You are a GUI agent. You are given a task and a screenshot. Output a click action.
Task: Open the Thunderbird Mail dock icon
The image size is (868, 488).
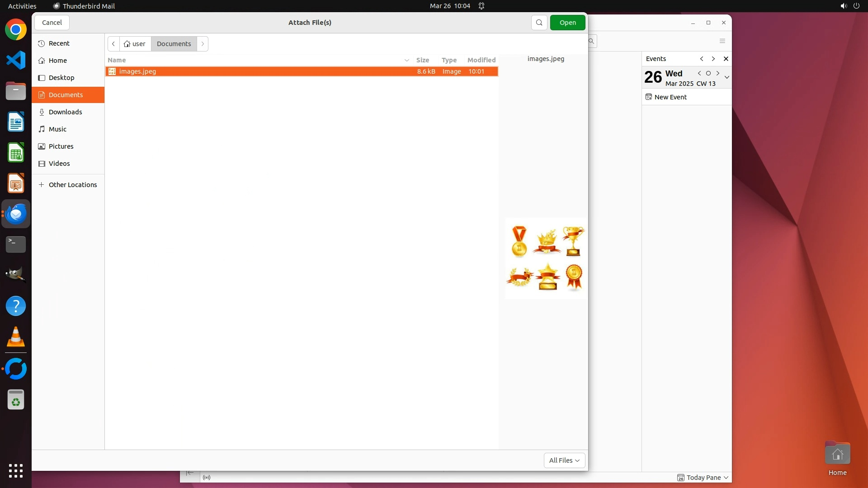pos(16,214)
